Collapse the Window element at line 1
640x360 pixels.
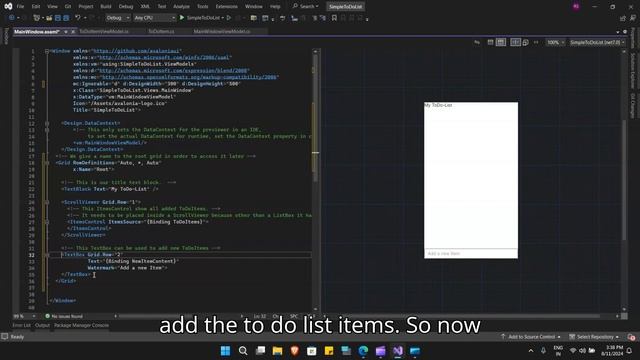click(47, 51)
